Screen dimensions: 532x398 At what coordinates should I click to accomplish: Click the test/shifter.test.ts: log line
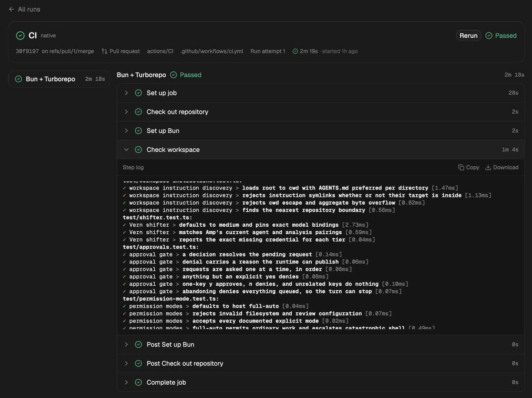point(157,217)
